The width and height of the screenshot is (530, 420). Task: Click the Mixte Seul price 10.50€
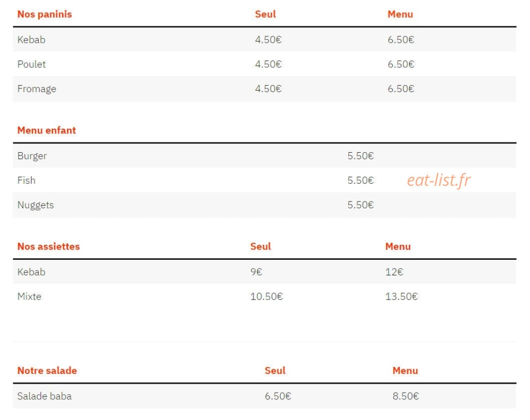click(x=266, y=297)
